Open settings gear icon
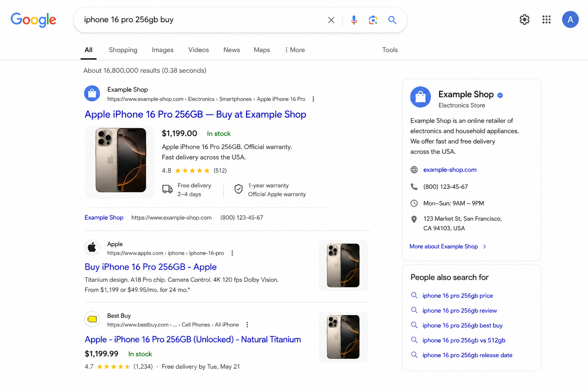588x392 pixels. 524,20
